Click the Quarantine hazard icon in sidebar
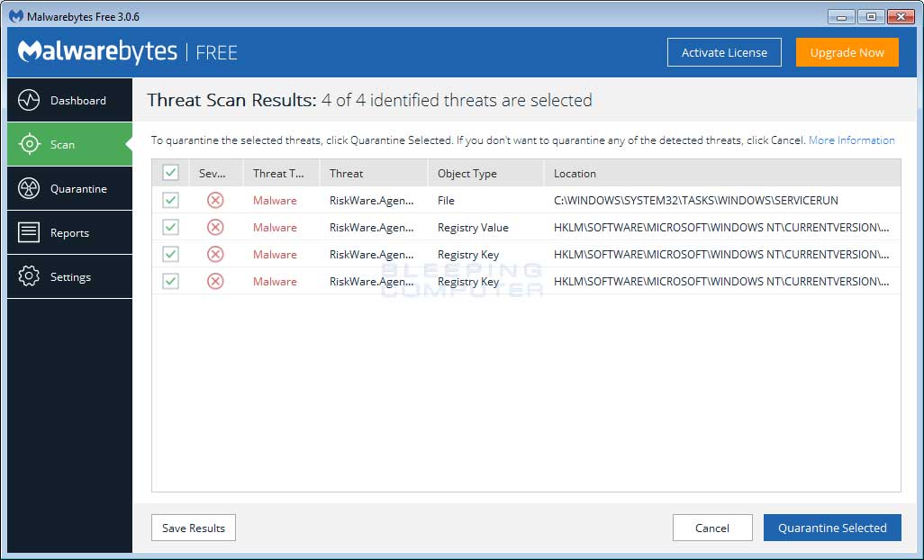The height and width of the screenshot is (560, 924). [x=29, y=188]
